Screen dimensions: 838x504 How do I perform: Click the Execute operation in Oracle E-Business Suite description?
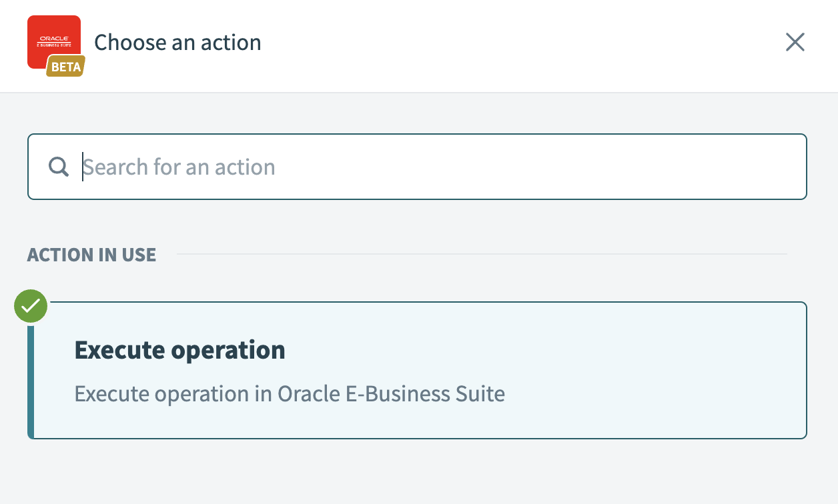tap(290, 394)
